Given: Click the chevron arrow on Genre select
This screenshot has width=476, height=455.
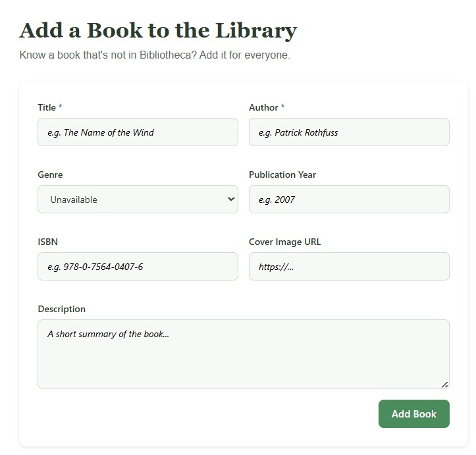Looking at the screenshot, I should click(231, 199).
